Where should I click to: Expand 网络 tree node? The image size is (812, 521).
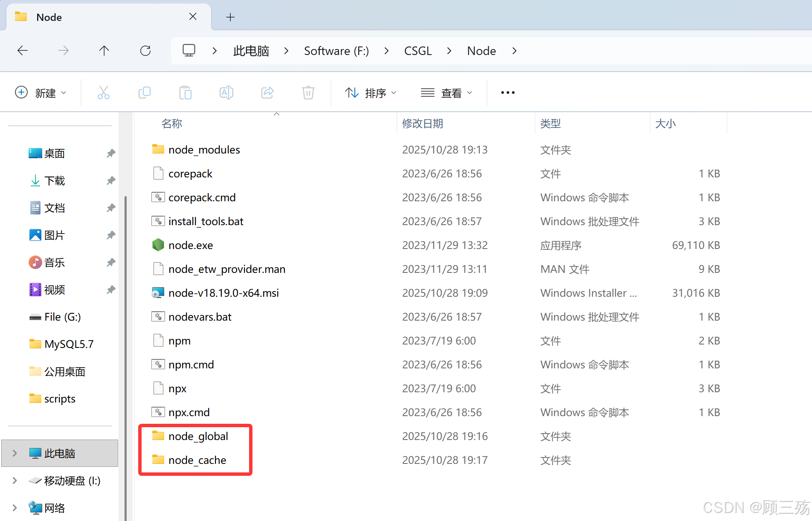tap(15, 508)
